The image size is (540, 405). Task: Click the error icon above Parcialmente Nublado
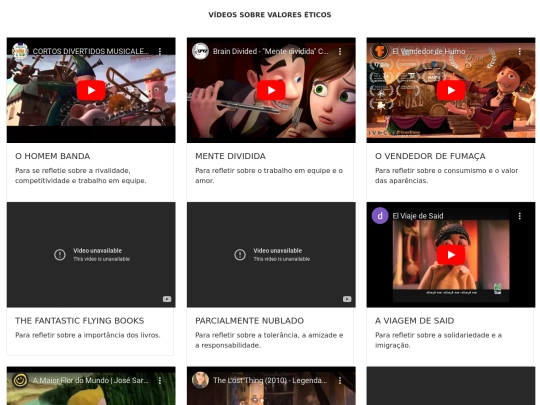pyautogui.click(x=240, y=255)
